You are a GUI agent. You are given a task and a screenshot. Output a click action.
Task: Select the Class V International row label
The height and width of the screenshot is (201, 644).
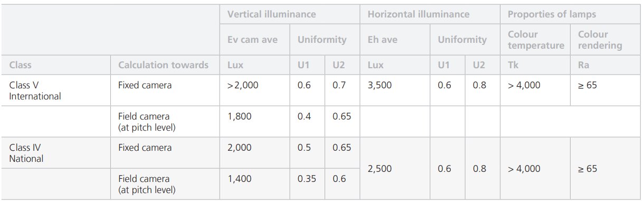pyautogui.click(x=35, y=90)
